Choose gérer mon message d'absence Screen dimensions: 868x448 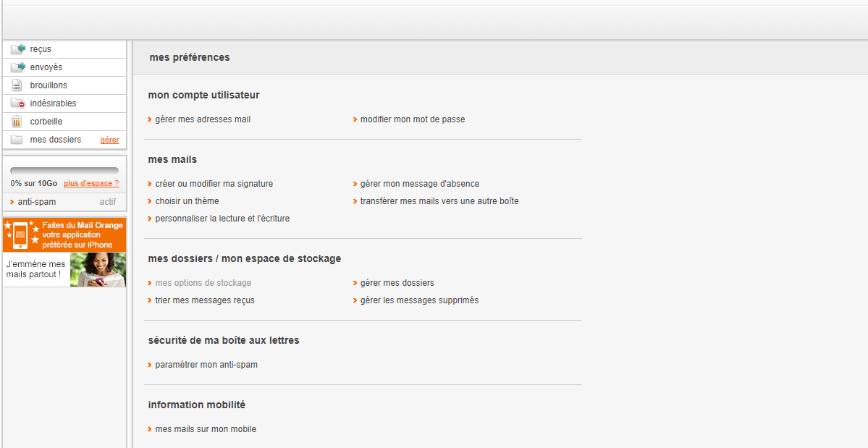tap(420, 184)
